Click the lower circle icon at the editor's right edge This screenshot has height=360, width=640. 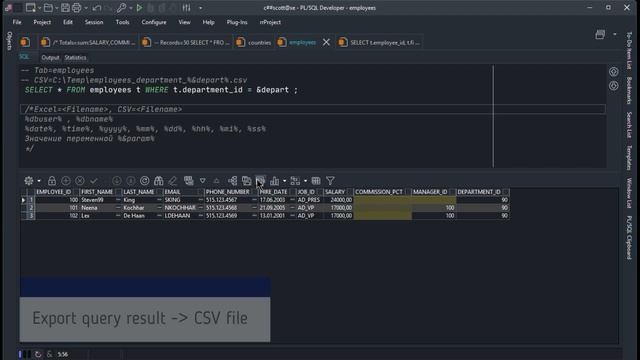(x=613, y=86)
